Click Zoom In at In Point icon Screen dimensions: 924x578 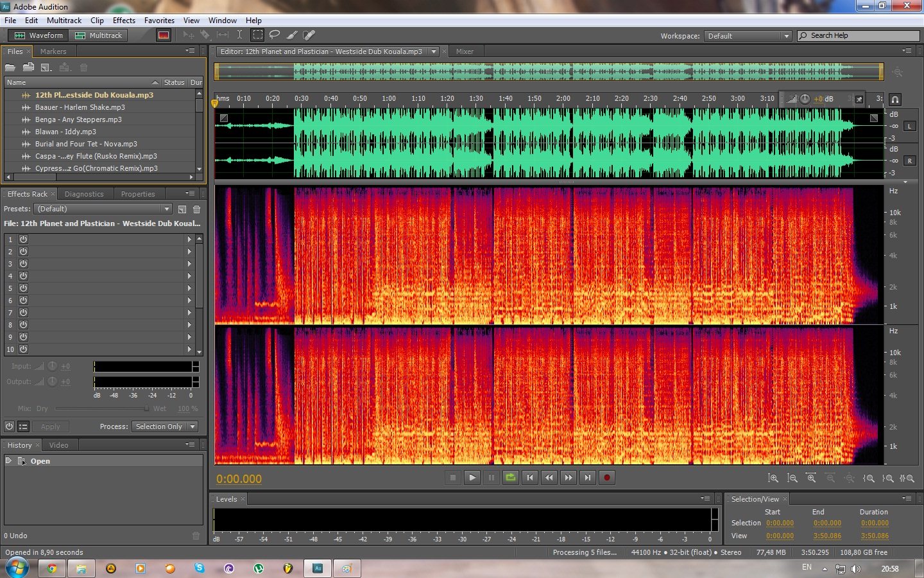pyautogui.click(x=869, y=478)
